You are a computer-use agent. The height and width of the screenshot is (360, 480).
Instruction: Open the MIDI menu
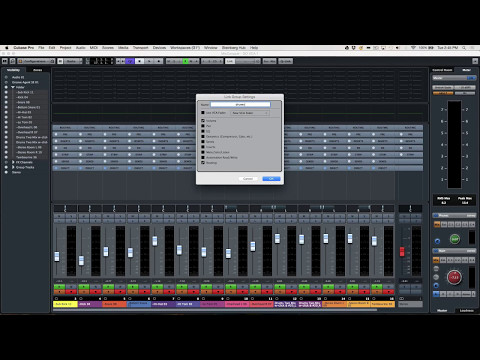click(x=94, y=48)
